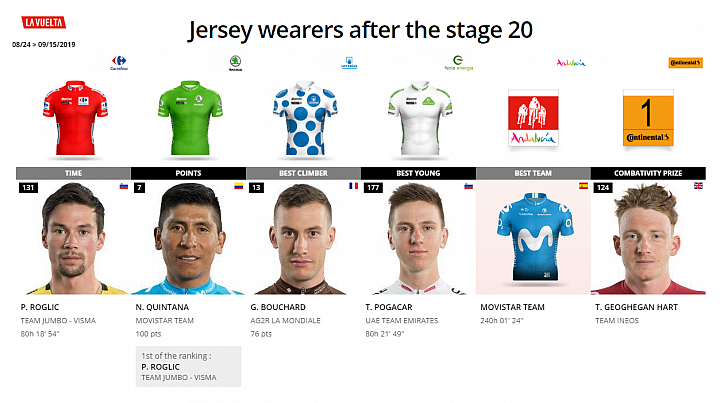Click the small Continental logo at top right
The width and height of the screenshot is (720, 403).
(686, 62)
